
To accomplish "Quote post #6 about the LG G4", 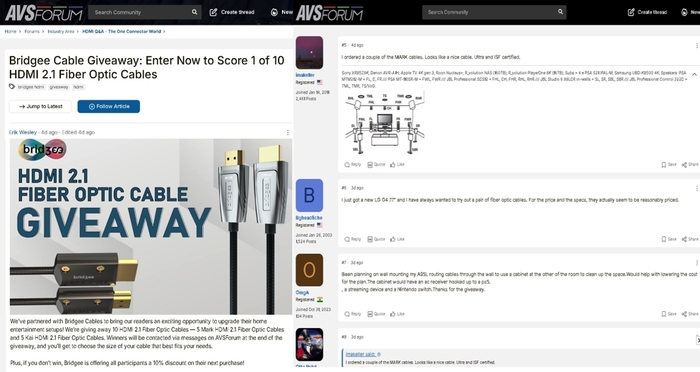I will click(x=376, y=239).
